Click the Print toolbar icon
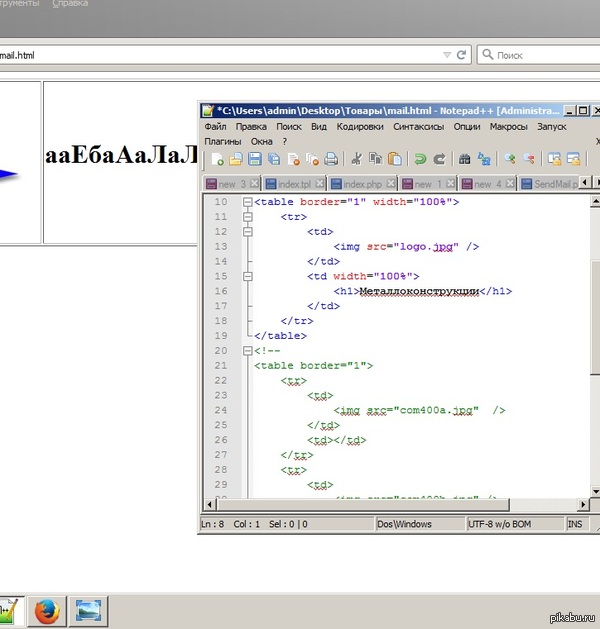 click(329, 159)
